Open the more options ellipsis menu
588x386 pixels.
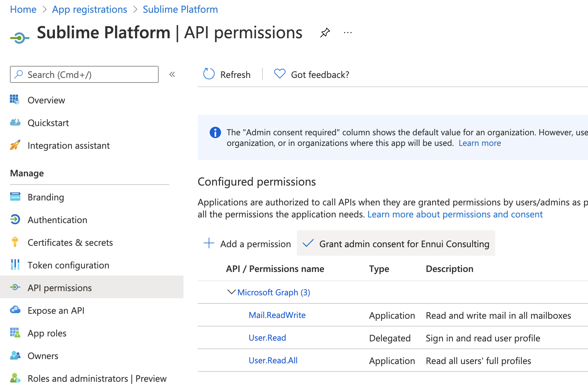tap(348, 33)
